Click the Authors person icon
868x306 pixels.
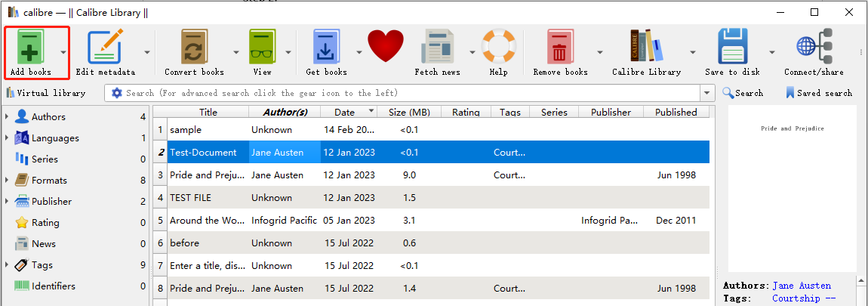[x=22, y=116]
